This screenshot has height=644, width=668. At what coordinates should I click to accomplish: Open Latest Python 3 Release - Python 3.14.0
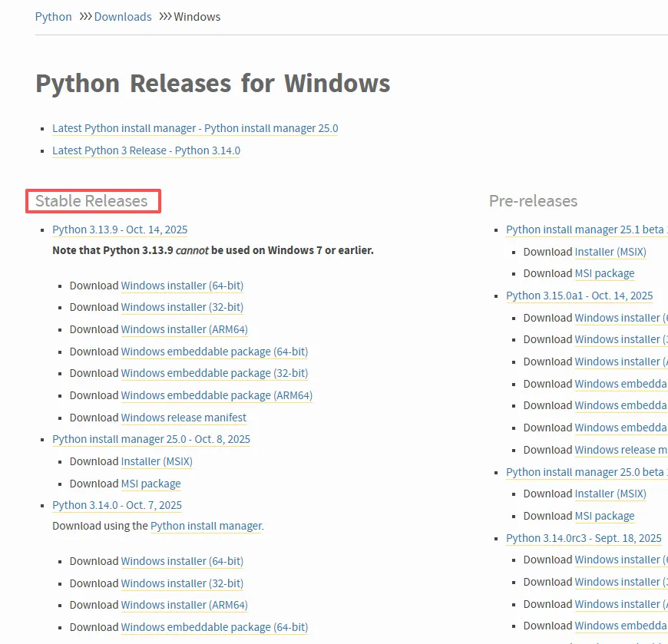pos(146,150)
